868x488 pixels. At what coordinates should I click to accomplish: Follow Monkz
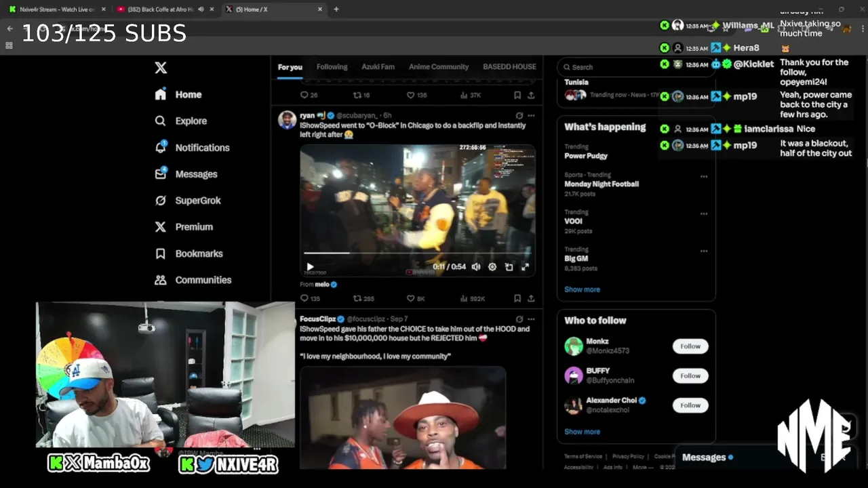point(690,346)
